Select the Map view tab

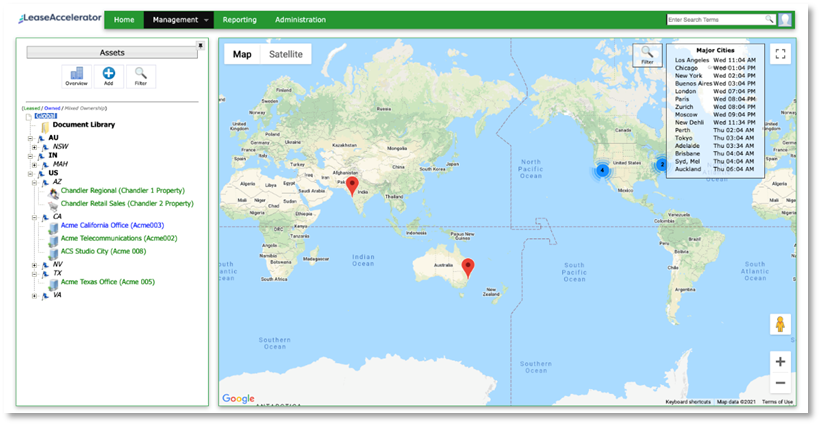242,54
